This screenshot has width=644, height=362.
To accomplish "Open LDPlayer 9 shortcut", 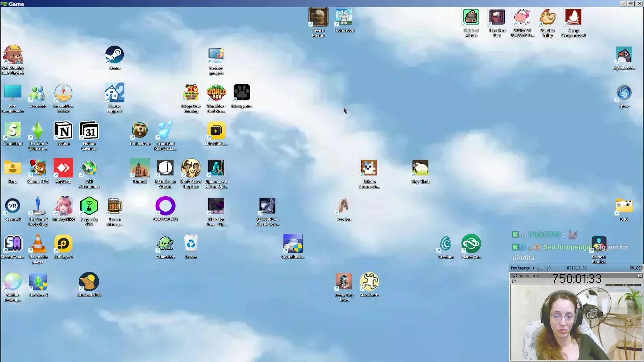I will click(63, 244).
